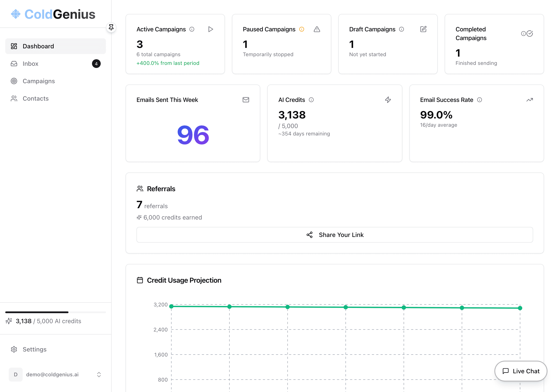Image resolution: width=558 pixels, height=392 pixels.
Task: Click the trend arrow on Email Success Rate card
Action: (x=530, y=100)
